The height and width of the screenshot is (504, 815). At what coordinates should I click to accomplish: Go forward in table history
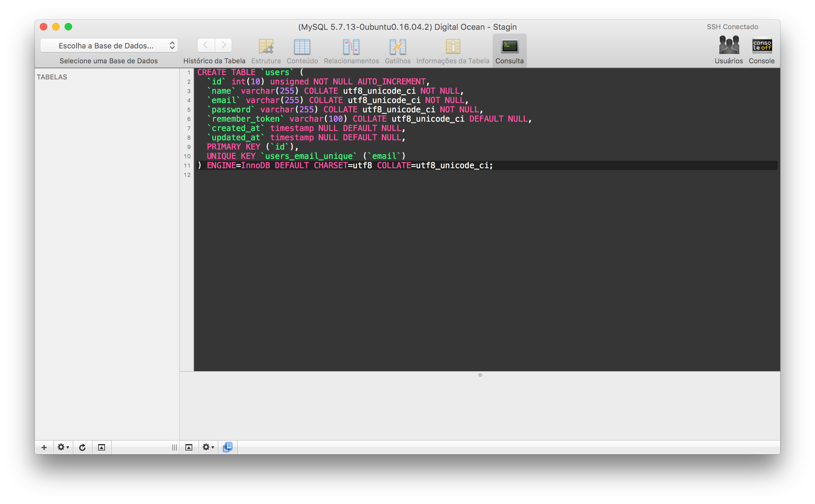pyautogui.click(x=224, y=45)
